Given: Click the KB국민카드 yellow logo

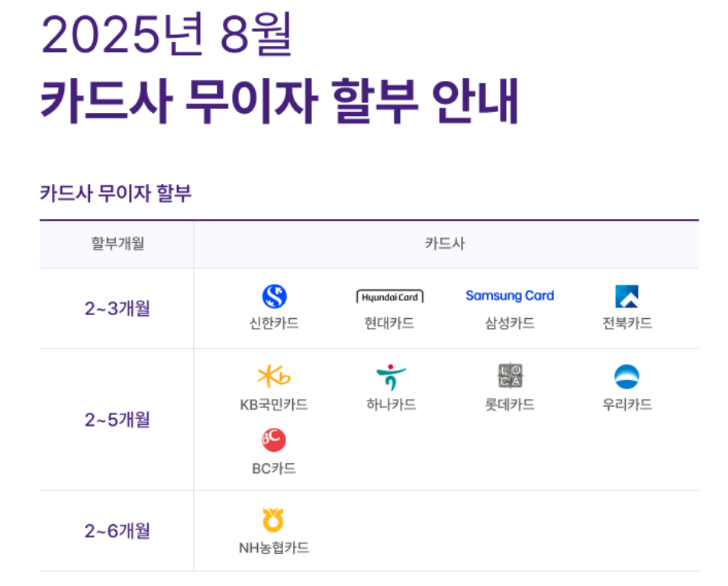Looking at the screenshot, I should [274, 376].
